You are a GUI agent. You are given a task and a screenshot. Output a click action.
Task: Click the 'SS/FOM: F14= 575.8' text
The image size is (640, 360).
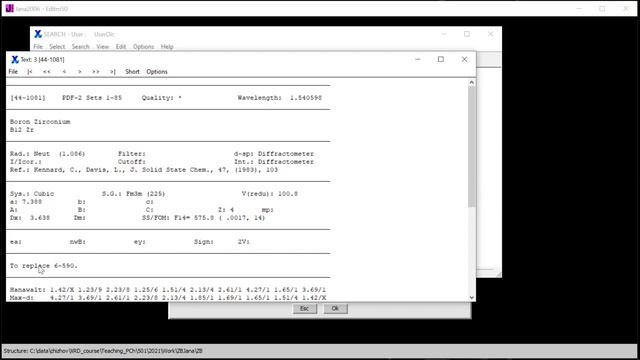(178, 218)
